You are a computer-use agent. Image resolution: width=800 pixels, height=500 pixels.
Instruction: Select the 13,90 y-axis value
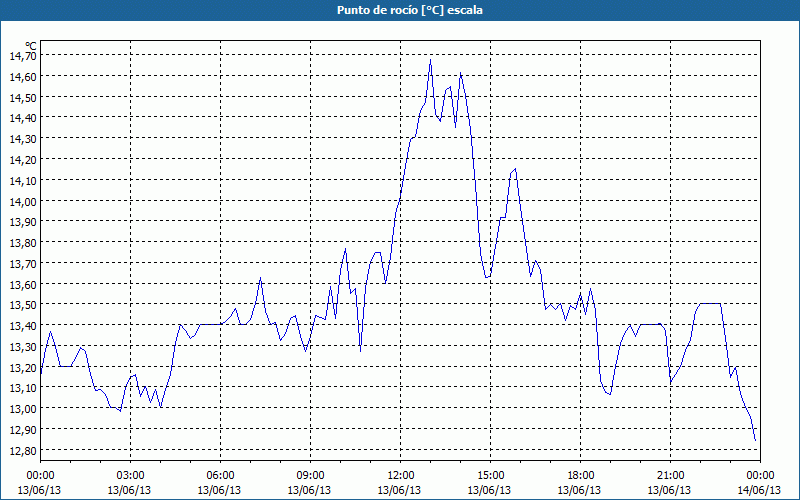click(23, 222)
